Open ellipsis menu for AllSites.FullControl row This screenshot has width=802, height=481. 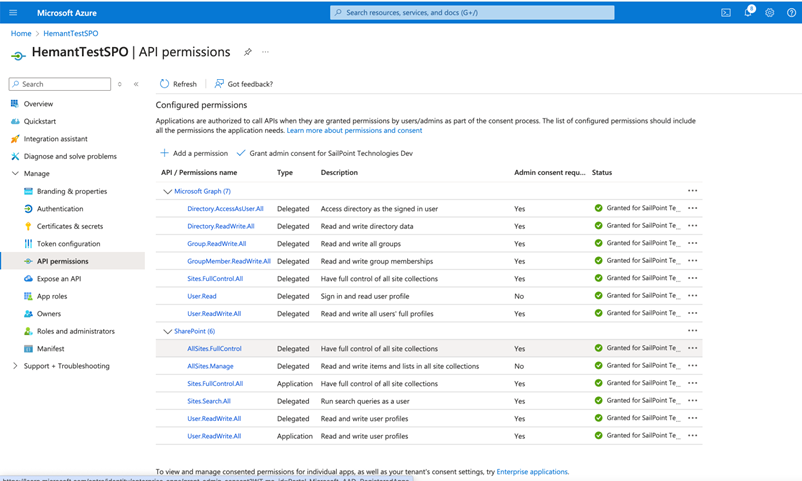pyautogui.click(x=692, y=348)
